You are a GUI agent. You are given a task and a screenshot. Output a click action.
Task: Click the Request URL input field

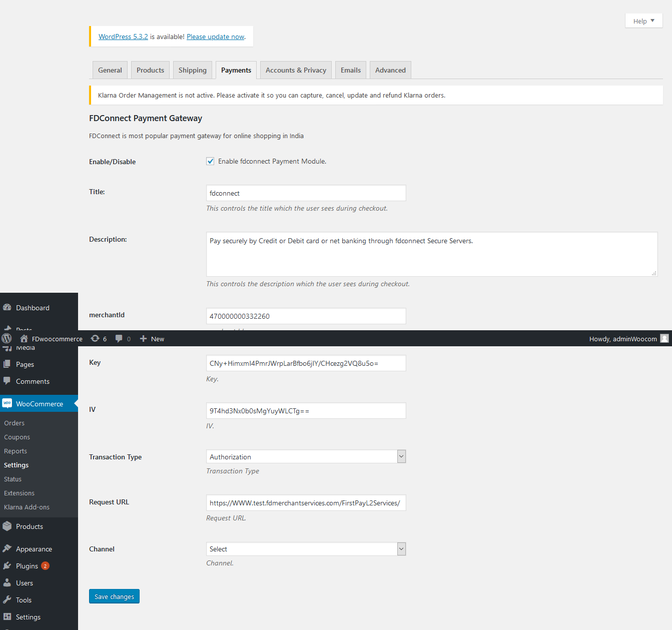[306, 503]
